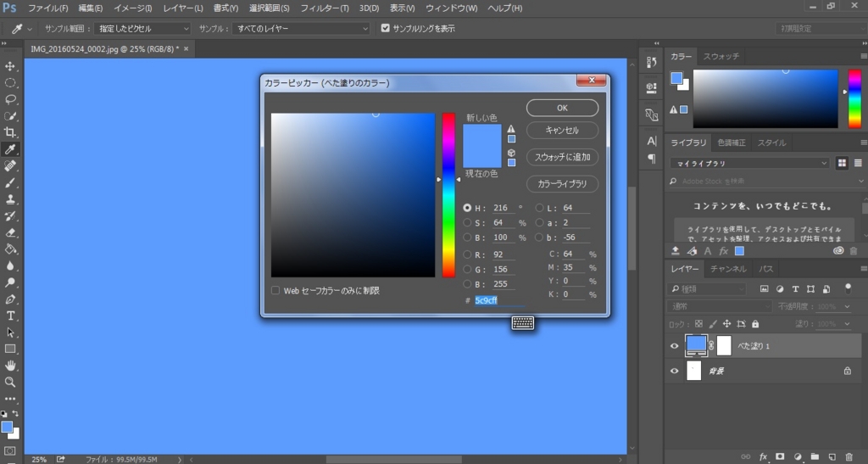The height and width of the screenshot is (464, 868).
Task: Open the History panel icon
Action: coord(652,63)
